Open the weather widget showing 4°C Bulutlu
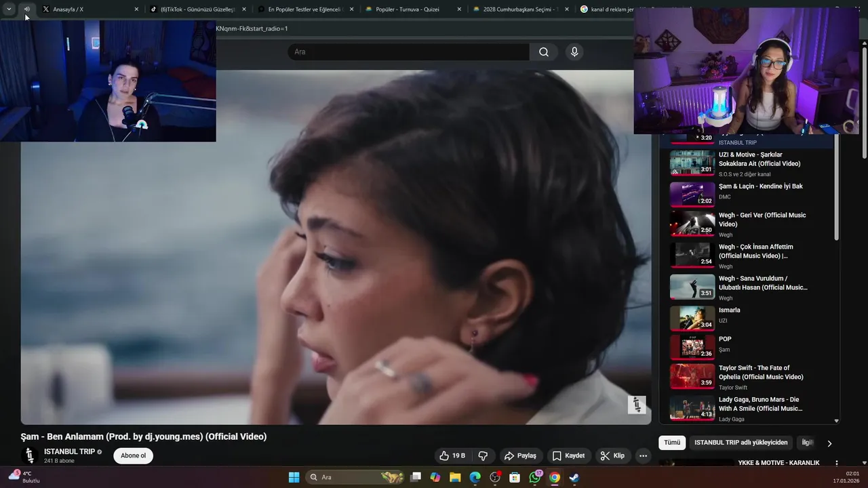868x488 pixels. click(24, 476)
